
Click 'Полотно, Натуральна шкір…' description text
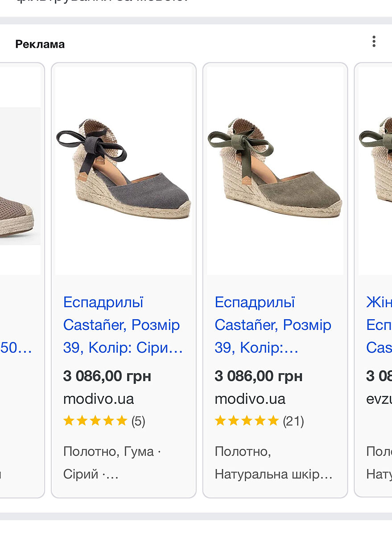pyautogui.click(x=273, y=462)
